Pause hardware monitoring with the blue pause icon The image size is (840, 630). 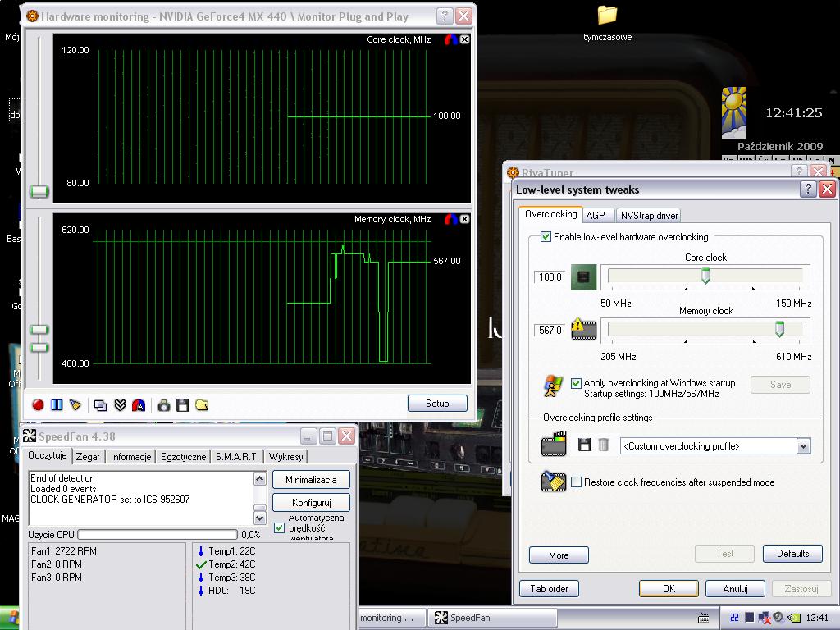click(57, 404)
